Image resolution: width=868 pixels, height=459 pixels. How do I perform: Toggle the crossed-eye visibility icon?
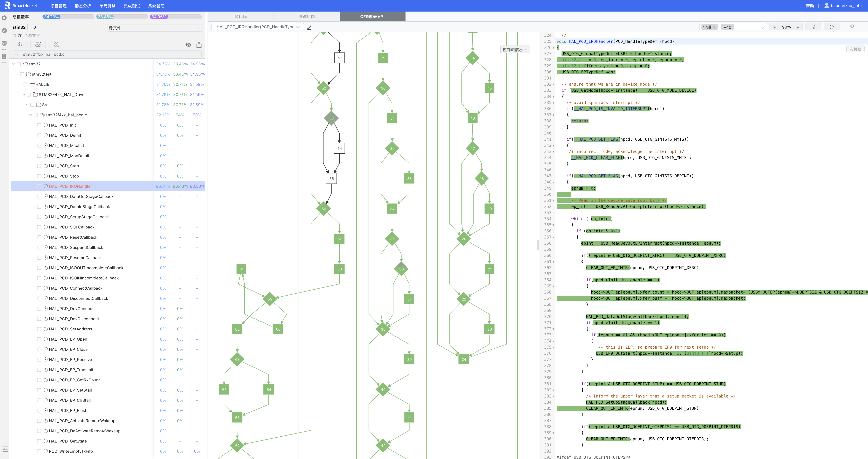point(188,45)
